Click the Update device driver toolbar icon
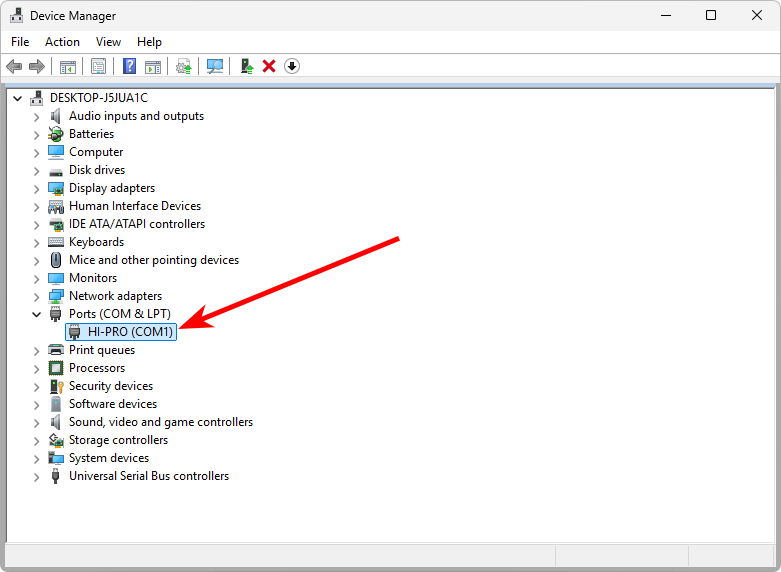The height and width of the screenshot is (572, 781). point(183,66)
